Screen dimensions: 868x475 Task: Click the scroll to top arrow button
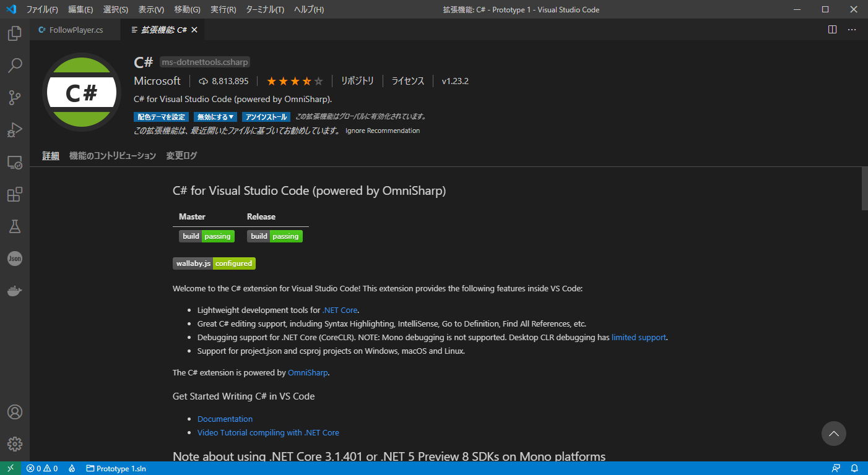(834, 434)
